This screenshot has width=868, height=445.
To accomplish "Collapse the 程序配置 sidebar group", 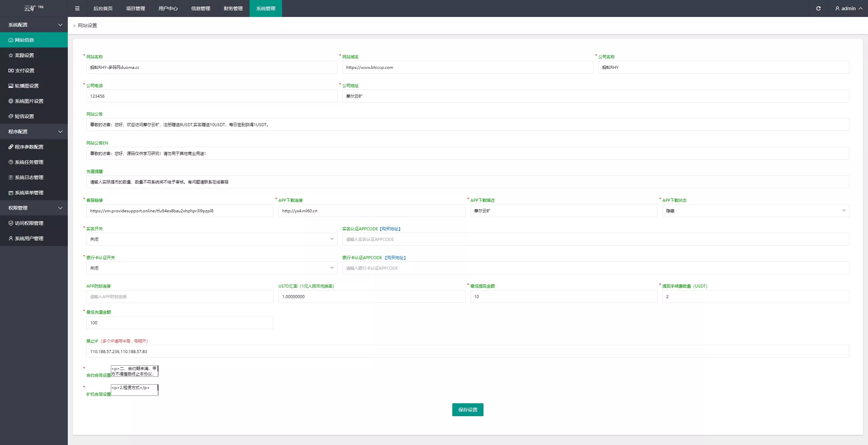I will coord(34,132).
